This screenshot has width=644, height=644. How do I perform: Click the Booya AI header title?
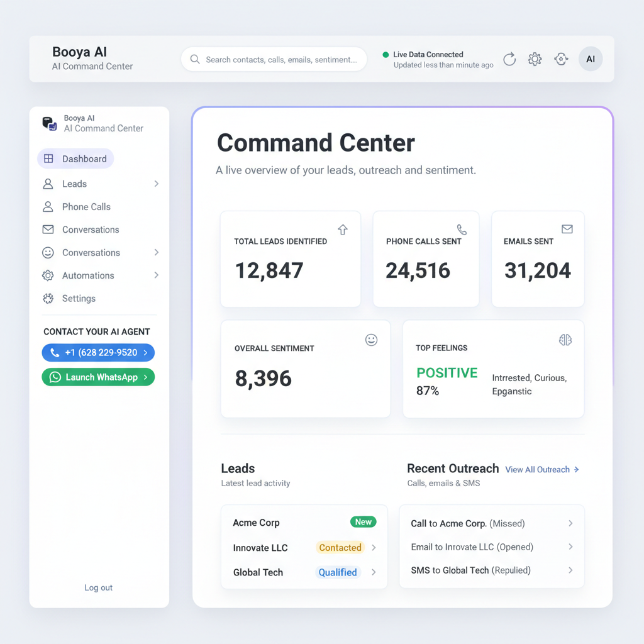79,52
